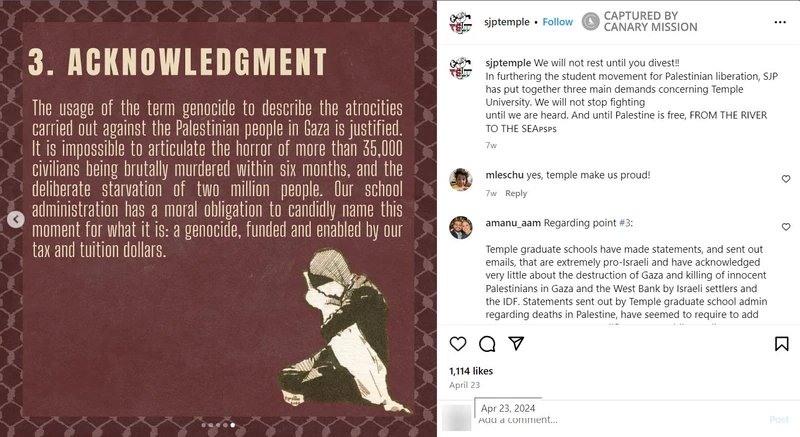Like the post with the heart icon
Viewport: 800px width, 437px height.
[x=458, y=344]
